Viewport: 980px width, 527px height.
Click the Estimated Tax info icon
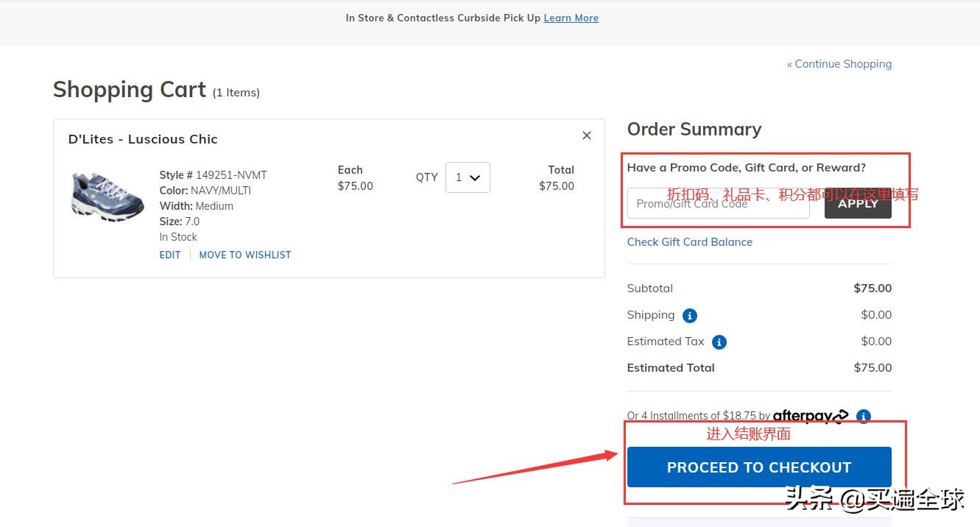(719, 342)
